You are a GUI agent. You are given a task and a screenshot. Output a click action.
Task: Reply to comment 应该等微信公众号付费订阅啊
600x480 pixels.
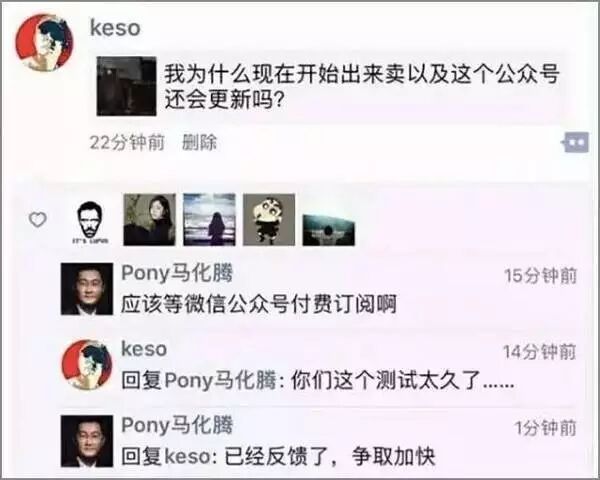click(x=259, y=305)
